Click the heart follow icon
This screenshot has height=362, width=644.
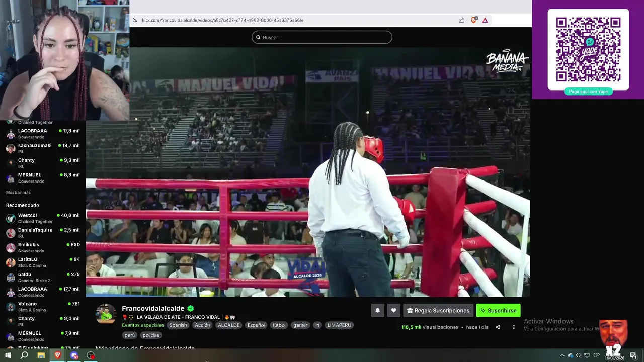393,310
